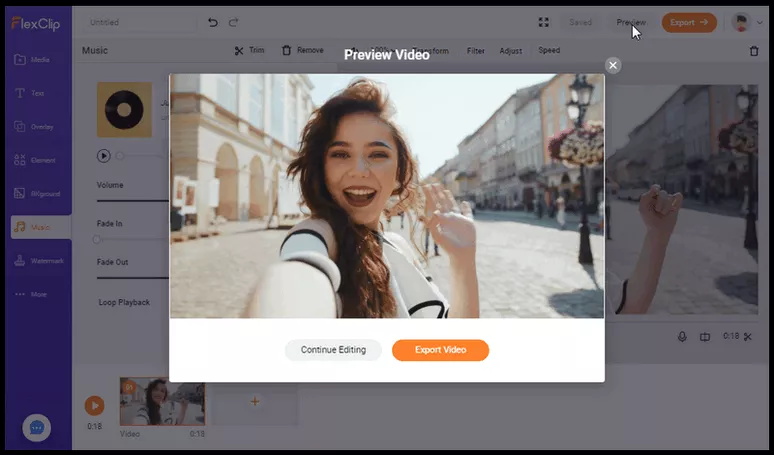The width and height of the screenshot is (774, 455).
Task: Adjust the Volume slider
Action: pos(133,201)
